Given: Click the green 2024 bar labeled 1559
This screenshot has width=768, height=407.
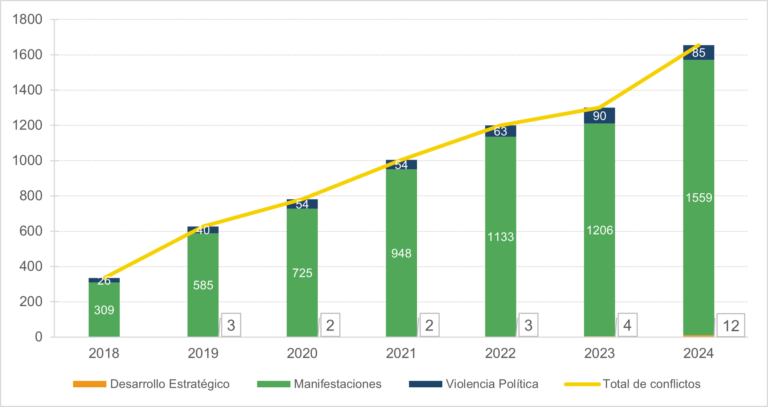Looking at the screenshot, I should point(698,198).
